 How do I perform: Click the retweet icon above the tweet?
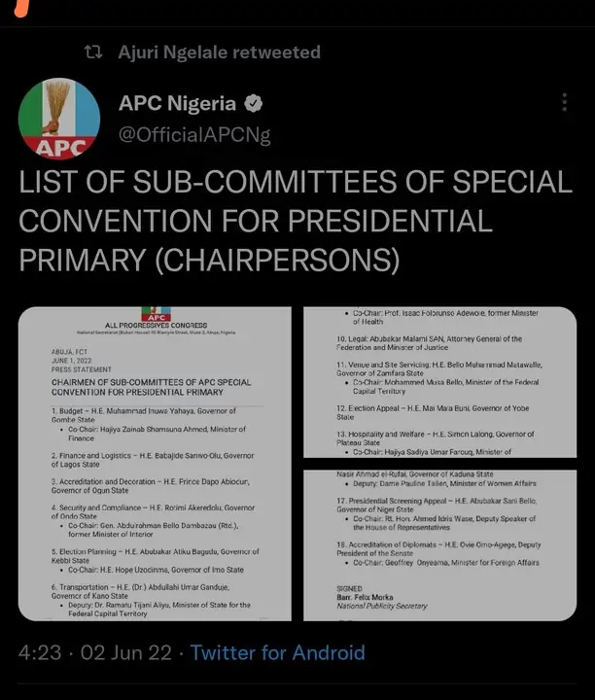(x=94, y=52)
